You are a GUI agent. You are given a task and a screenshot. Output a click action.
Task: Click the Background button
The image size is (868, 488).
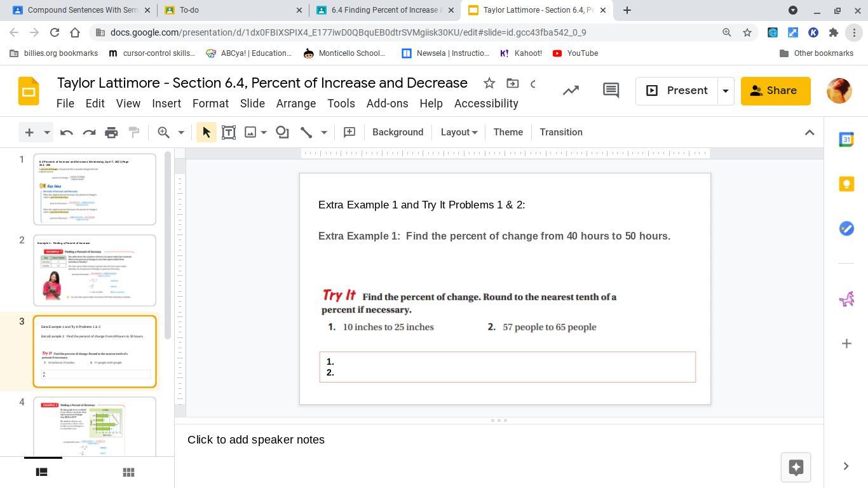398,132
